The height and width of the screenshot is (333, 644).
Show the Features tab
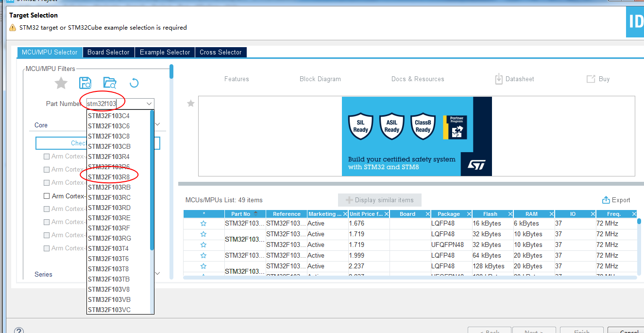click(x=237, y=79)
